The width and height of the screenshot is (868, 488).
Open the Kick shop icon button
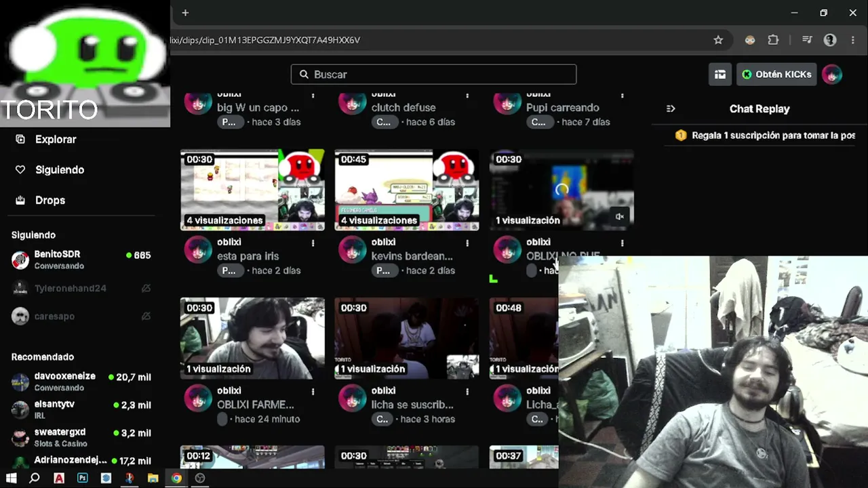[x=720, y=75]
